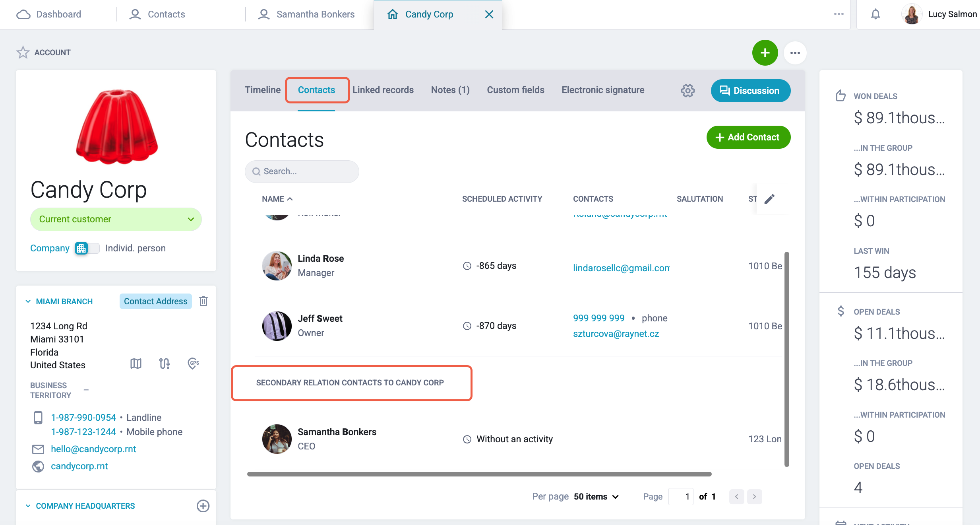980x525 pixels.
Task: Change the 50 items per page dropdown
Action: [x=596, y=496]
